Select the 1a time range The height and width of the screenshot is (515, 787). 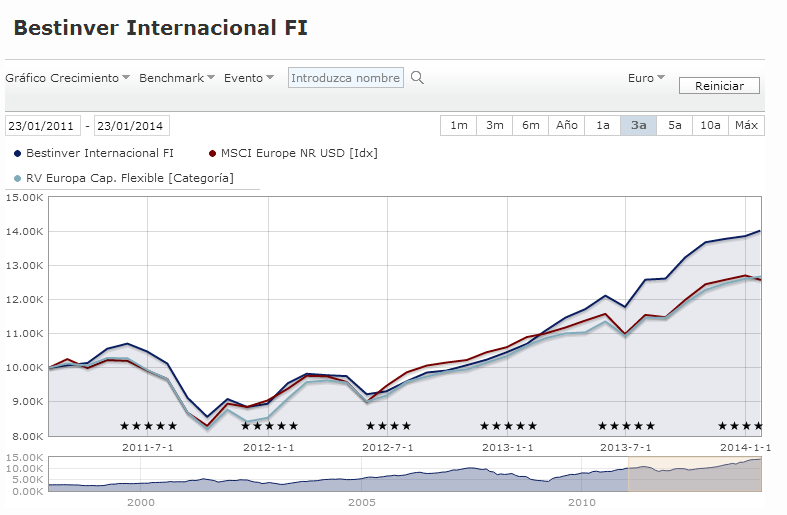[603, 125]
